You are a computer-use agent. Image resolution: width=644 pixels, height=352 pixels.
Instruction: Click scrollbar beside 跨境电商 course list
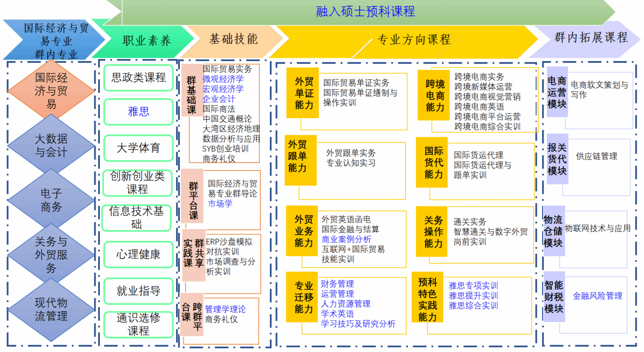[536, 83]
